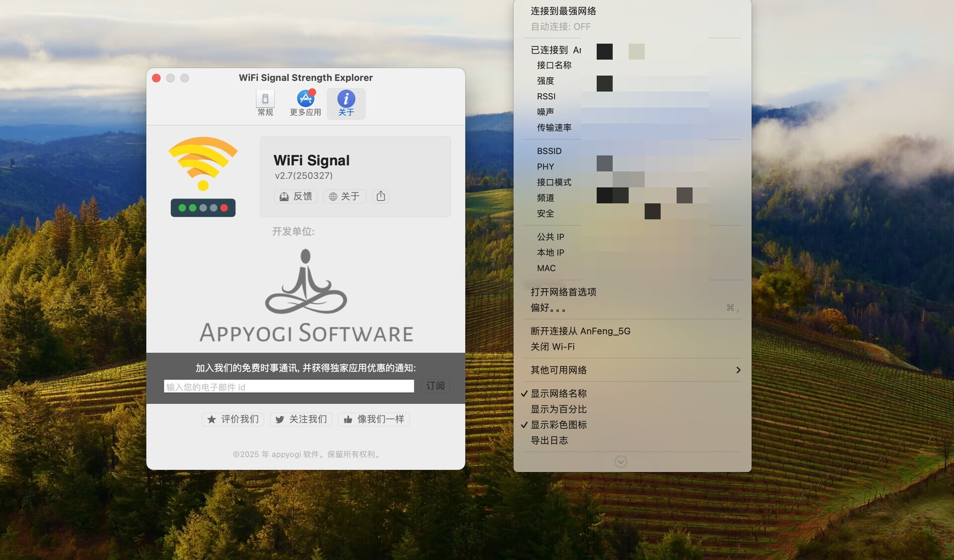Click the v2.7(250327) version text
The width and height of the screenshot is (954, 560).
(x=304, y=176)
